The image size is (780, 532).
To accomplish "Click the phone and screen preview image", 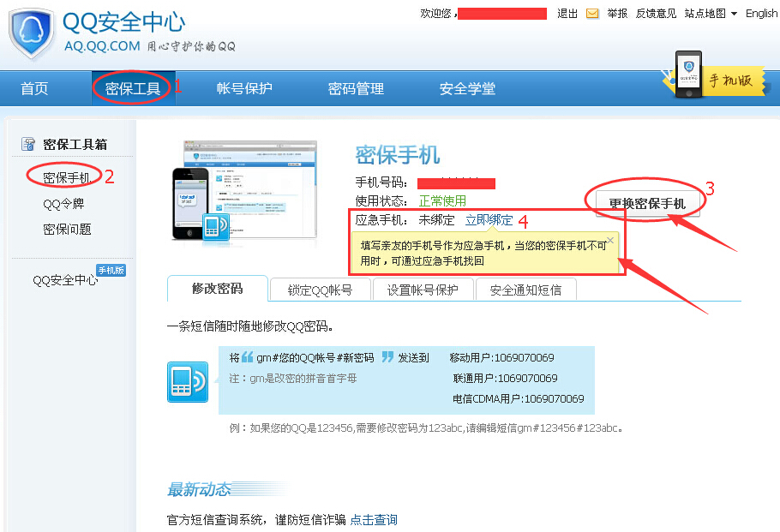I will [x=244, y=191].
